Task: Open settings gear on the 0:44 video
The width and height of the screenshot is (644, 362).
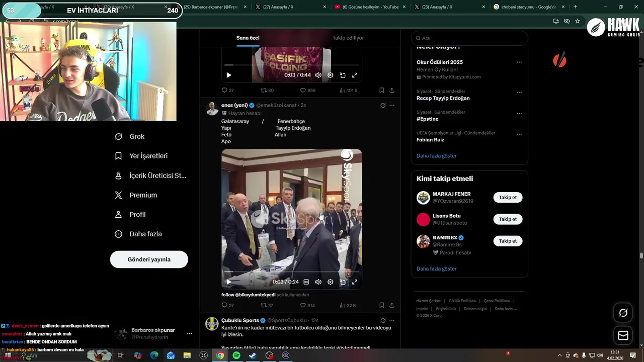Action: pyautogui.click(x=330, y=75)
